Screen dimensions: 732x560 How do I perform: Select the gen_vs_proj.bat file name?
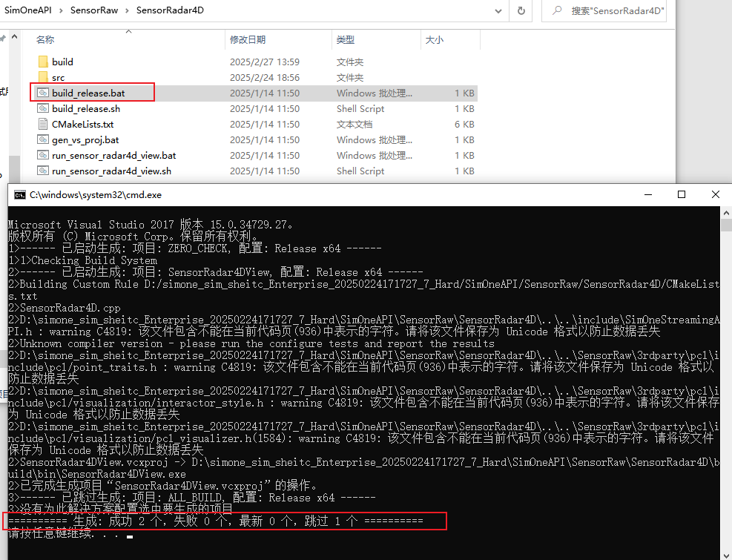coord(85,139)
